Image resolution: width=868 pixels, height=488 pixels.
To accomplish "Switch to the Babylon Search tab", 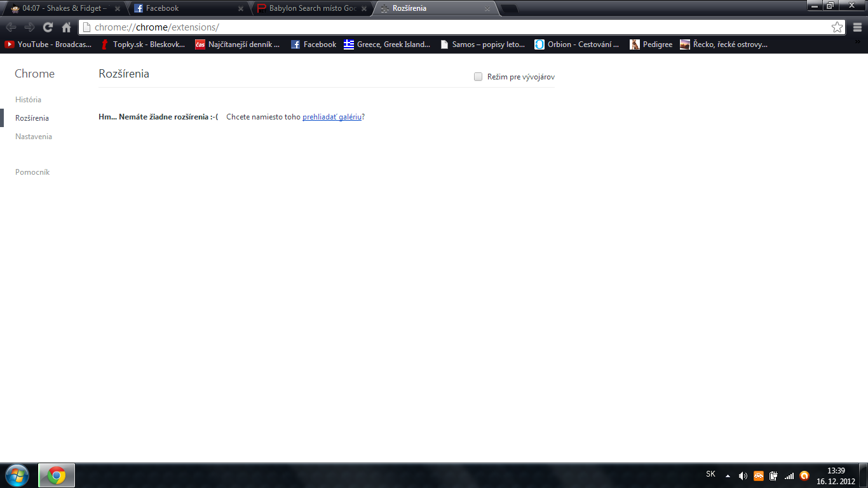I will coord(311,9).
